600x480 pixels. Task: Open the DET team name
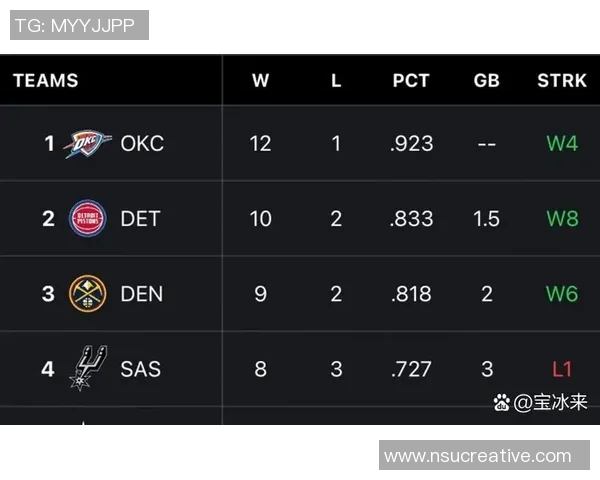click(x=140, y=219)
